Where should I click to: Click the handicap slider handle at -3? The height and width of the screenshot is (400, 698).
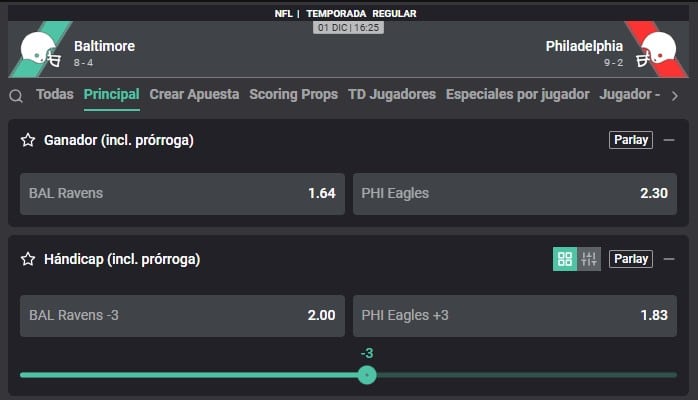click(x=367, y=375)
